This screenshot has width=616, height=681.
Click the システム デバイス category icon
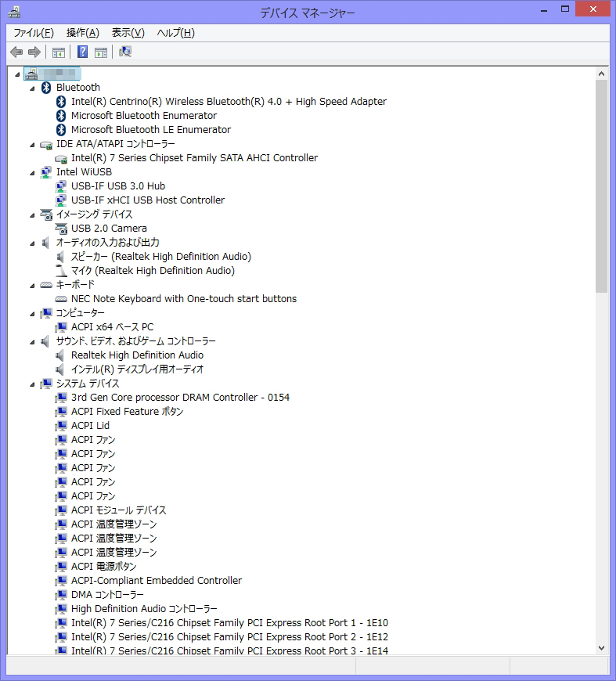(x=46, y=384)
